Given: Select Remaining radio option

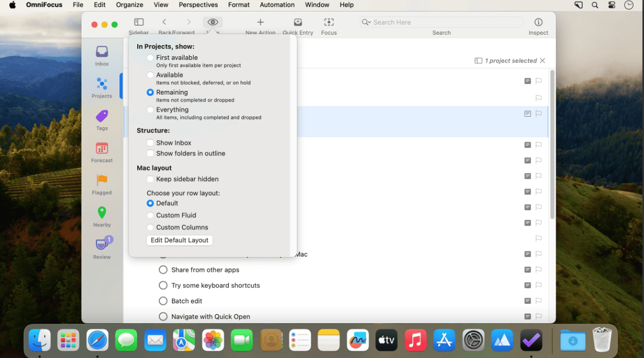Looking at the screenshot, I should pyautogui.click(x=150, y=93).
